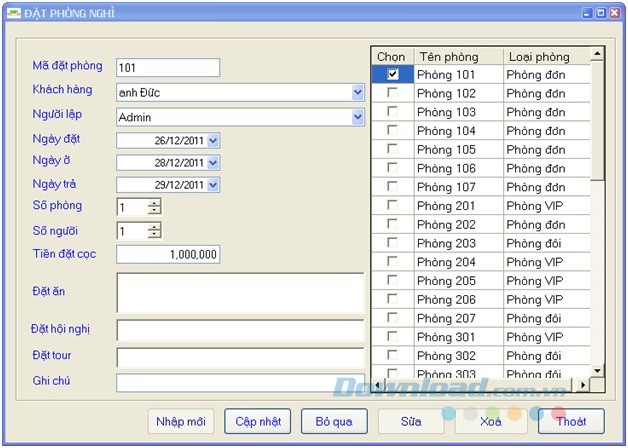Screen dimensions: 628x448
Task: Open the Khách hàng dropdown
Action: (358, 93)
